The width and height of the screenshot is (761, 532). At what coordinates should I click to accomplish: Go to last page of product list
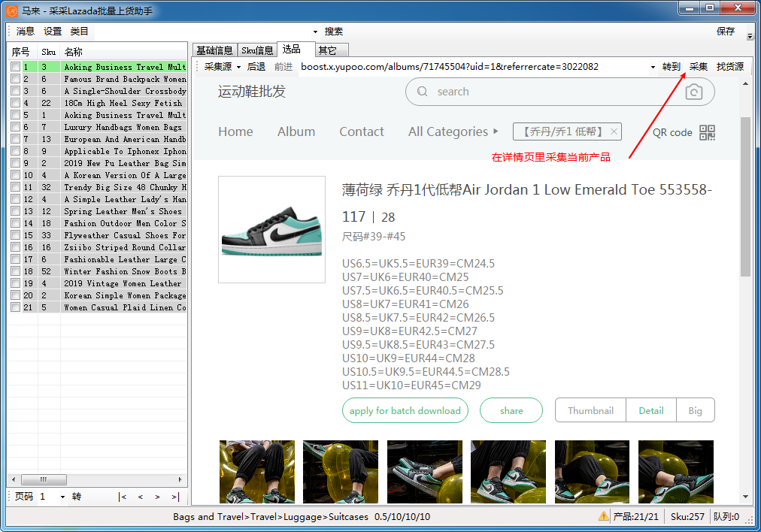tap(175, 497)
